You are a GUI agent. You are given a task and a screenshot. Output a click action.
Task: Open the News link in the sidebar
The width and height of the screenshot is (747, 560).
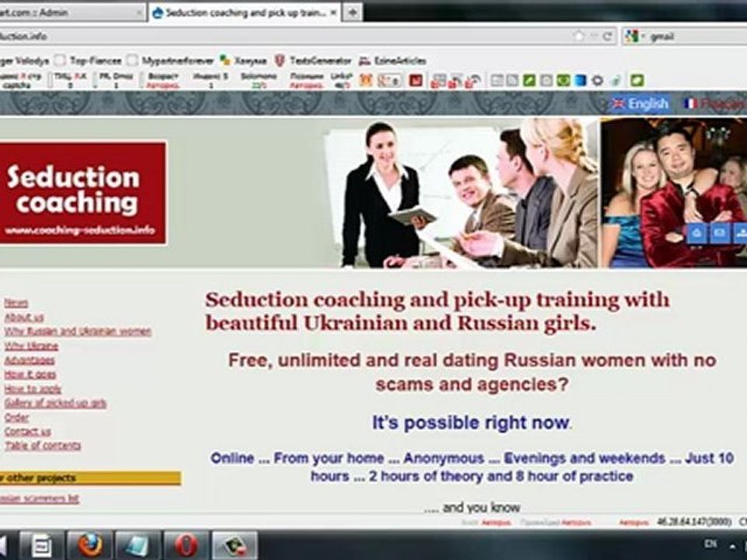click(x=16, y=303)
